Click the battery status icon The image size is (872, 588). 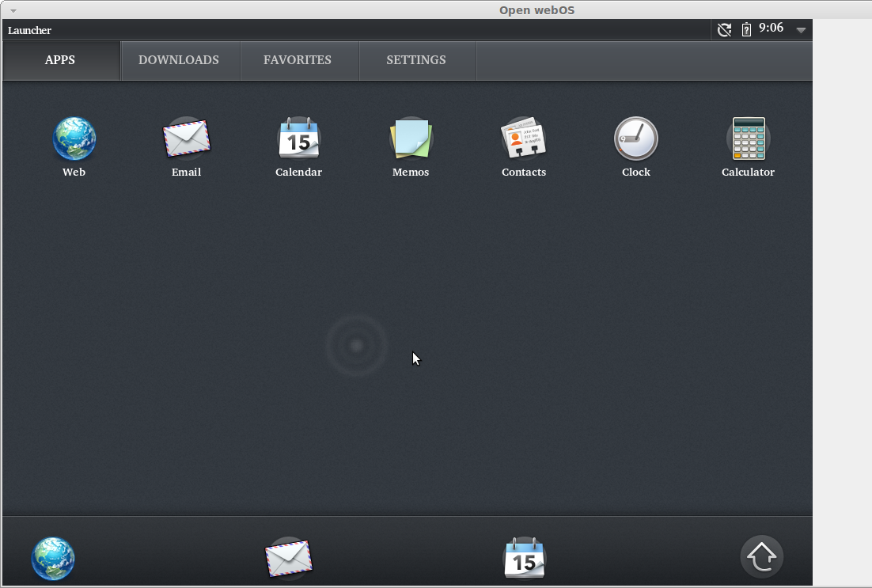[746, 29]
